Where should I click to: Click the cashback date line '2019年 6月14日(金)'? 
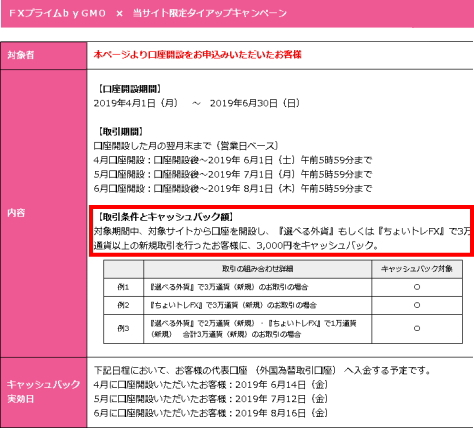211,385
